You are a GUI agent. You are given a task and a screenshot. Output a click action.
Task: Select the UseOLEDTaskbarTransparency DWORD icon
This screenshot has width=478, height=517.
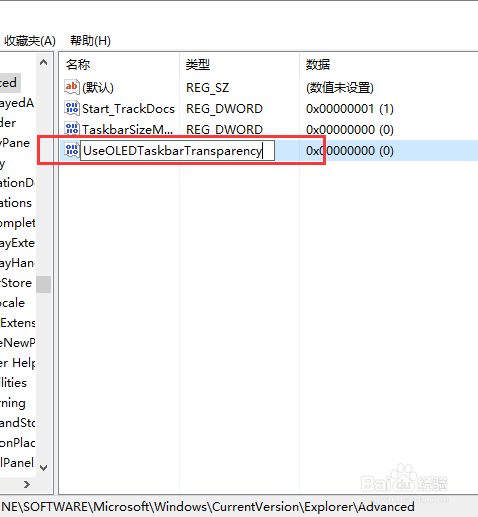[x=71, y=150]
